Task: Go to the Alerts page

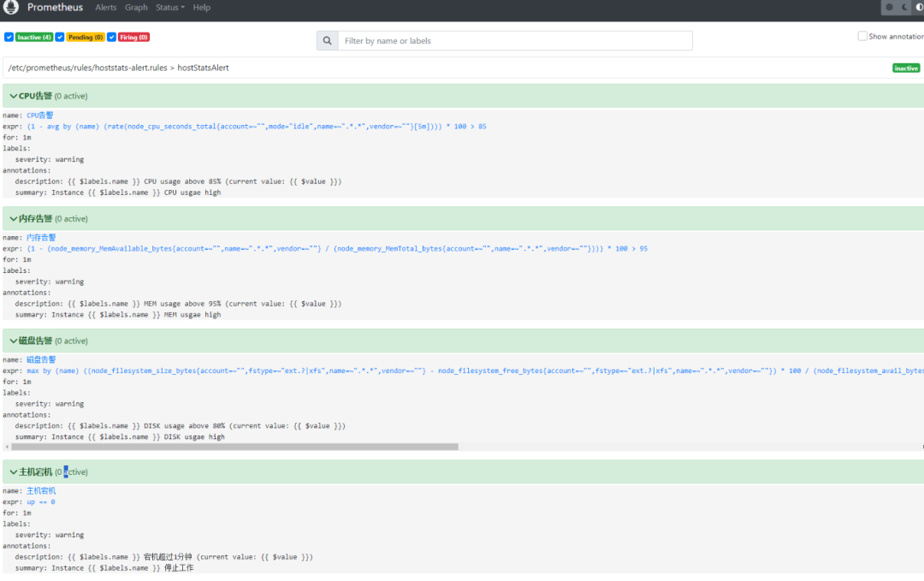Action: click(x=105, y=8)
